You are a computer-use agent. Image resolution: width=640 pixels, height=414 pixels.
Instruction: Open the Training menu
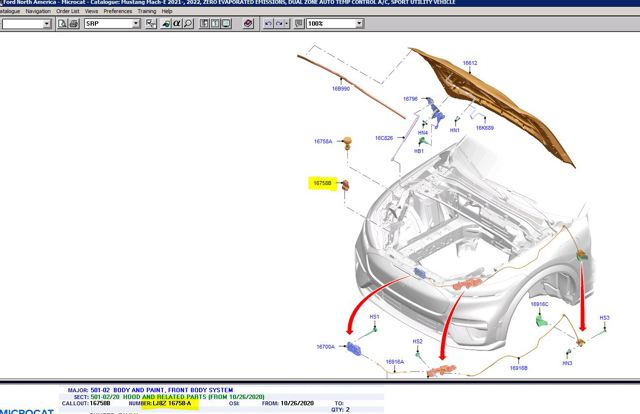tap(147, 11)
